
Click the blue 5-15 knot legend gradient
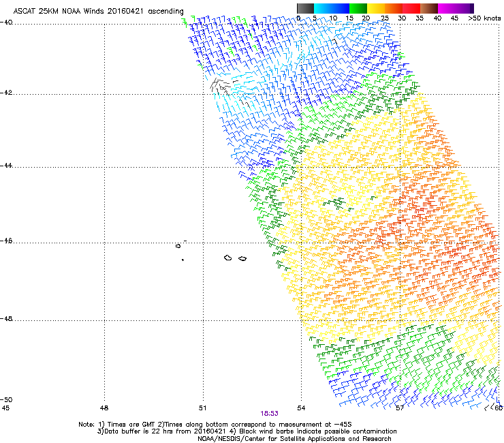332,8
